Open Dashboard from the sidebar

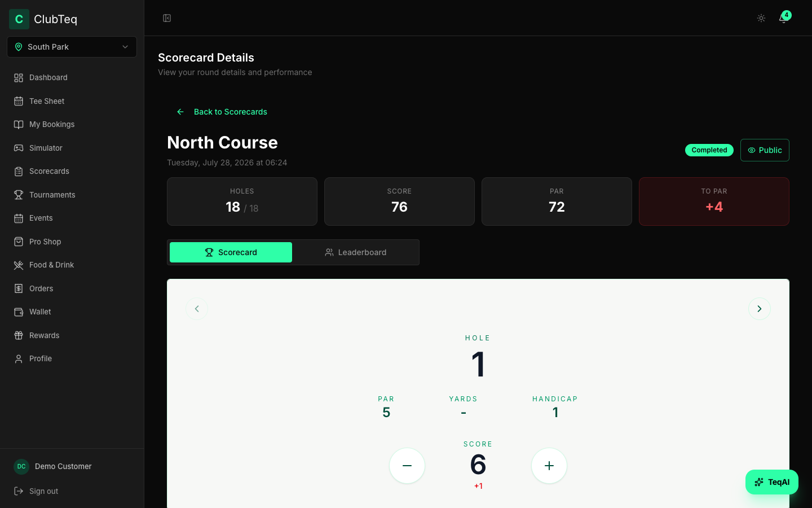tap(72, 77)
